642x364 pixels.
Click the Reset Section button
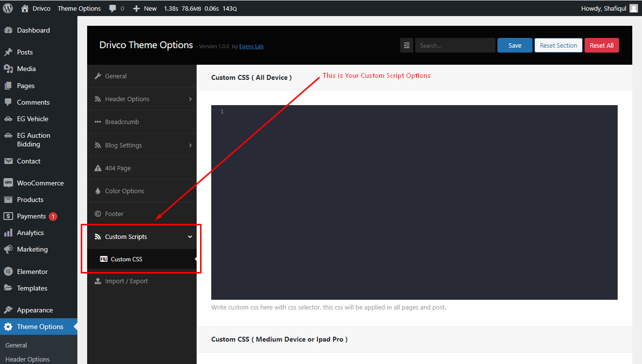pyautogui.click(x=558, y=45)
